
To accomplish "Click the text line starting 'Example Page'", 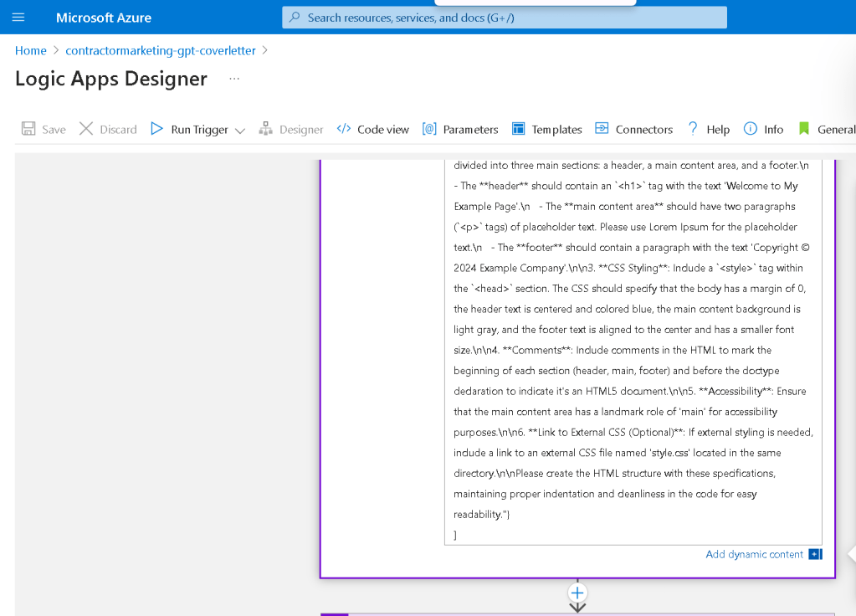I will pos(624,207).
